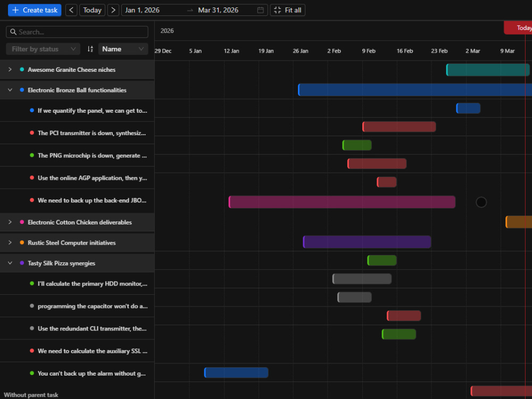Open the Filter by status dropdown
The height and width of the screenshot is (399, 532).
43,49
